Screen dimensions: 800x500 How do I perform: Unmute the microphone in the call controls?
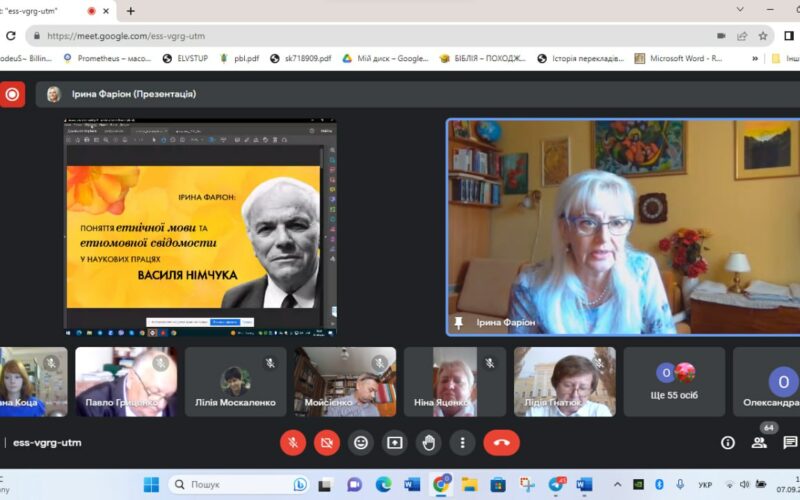click(293, 442)
